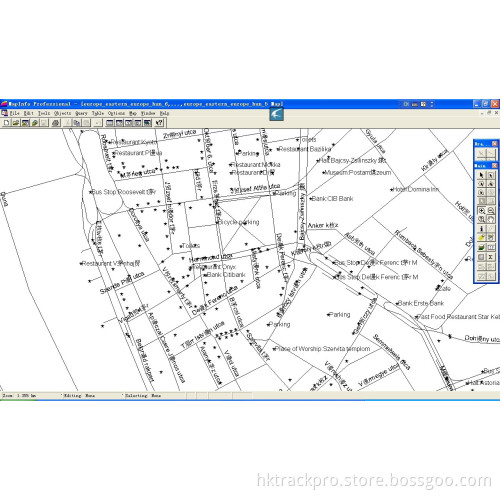The image size is (500, 500).
Task: Open the Help menu
Action: click(164, 113)
